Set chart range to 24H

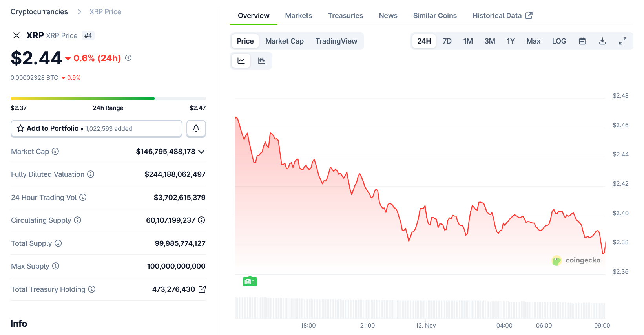(x=424, y=41)
